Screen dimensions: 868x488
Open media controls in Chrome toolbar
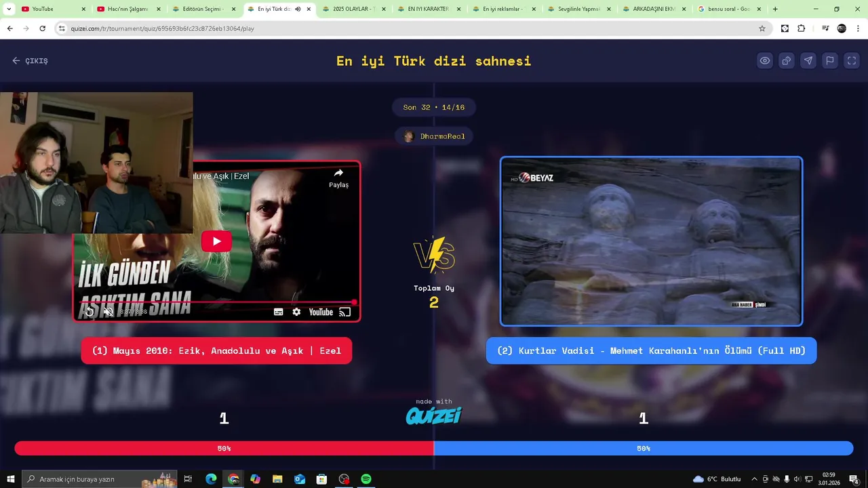[x=825, y=28]
